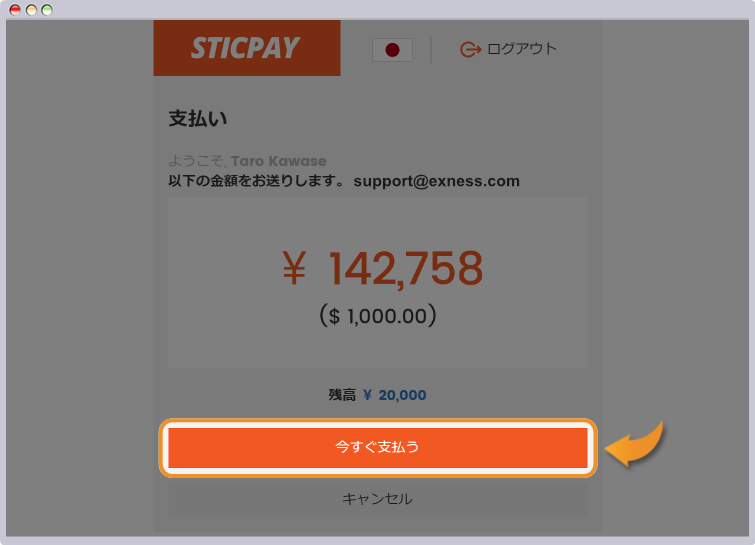Open the Japan flag language selector
The width and height of the screenshot is (755, 545).
392,50
